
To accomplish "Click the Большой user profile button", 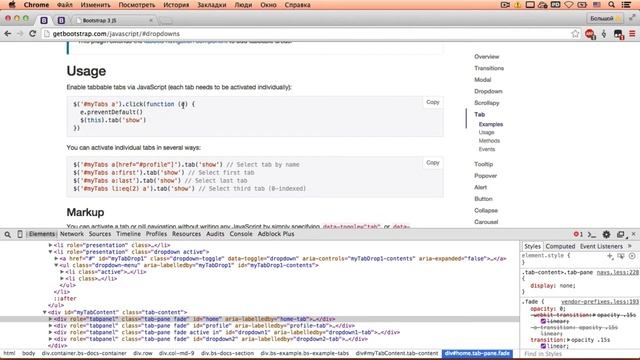I will tap(605, 18).
